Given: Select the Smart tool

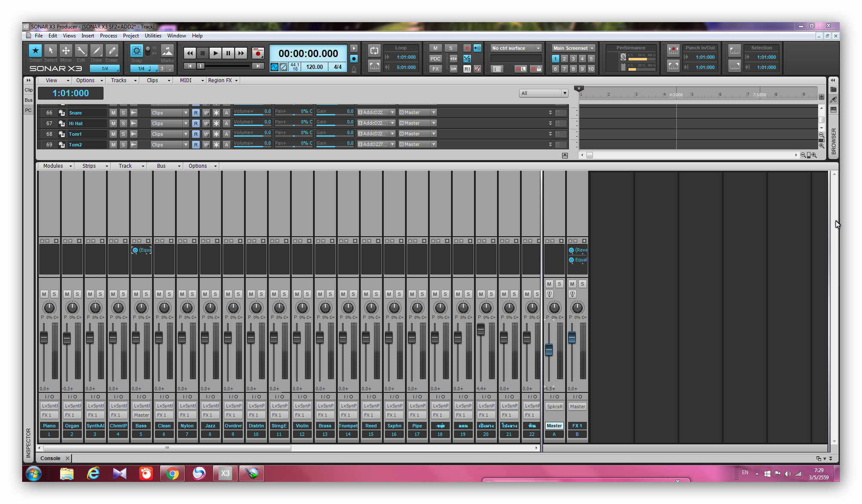Looking at the screenshot, I should [35, 51].
